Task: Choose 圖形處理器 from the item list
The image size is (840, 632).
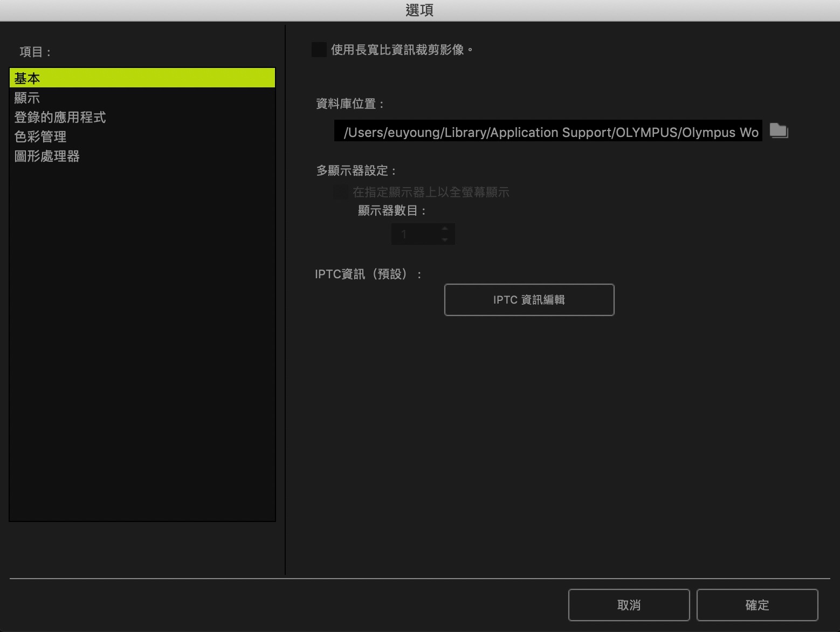Action: pos(47,156)
